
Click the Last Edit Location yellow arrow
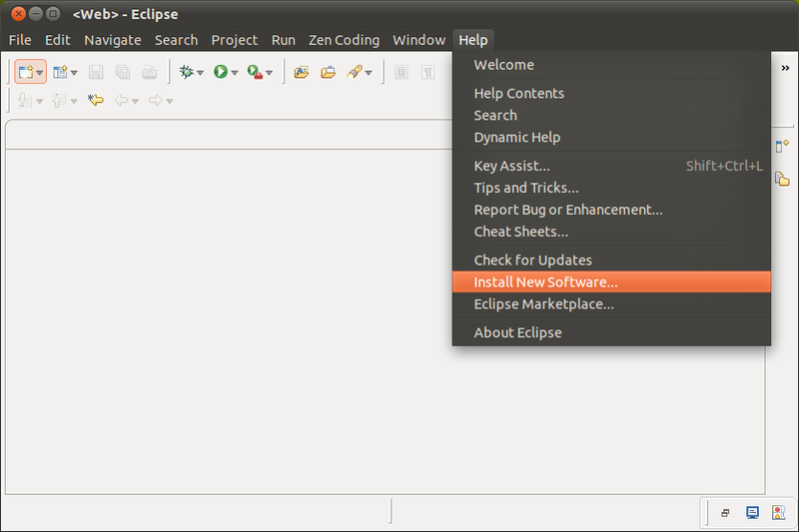(x=95, y=100)
